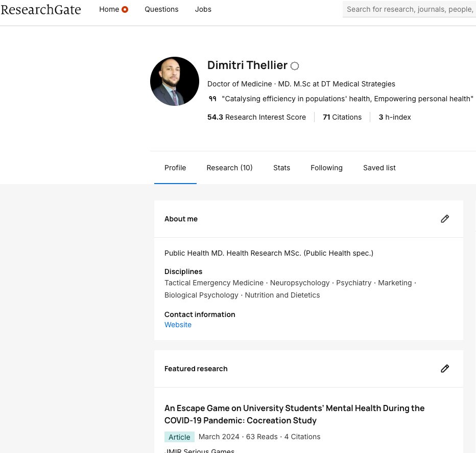The height and width of the screenshot is (453, 476).
Task: Open the Escape Game article title
Action: pyautogui.click(x=294, y=414)
